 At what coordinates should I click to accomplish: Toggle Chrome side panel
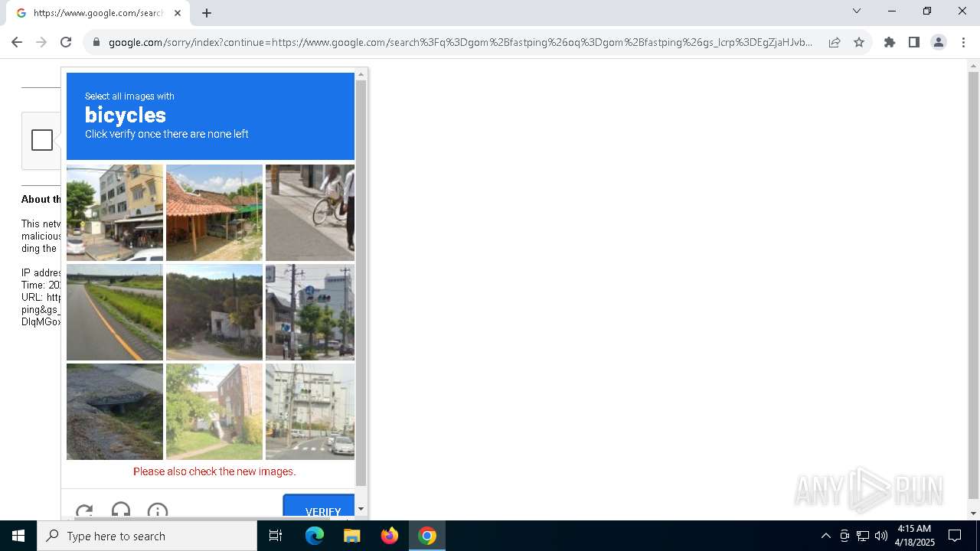pyautogui.click(x=914, y=42)
